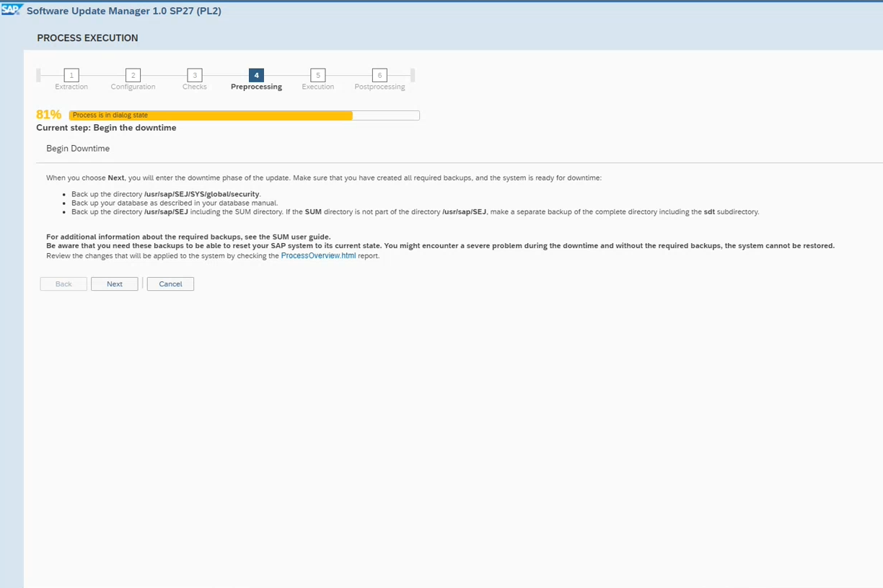Click the 81% progress bar
Viewport: 883px width, 588px height.
click(244, 115)
